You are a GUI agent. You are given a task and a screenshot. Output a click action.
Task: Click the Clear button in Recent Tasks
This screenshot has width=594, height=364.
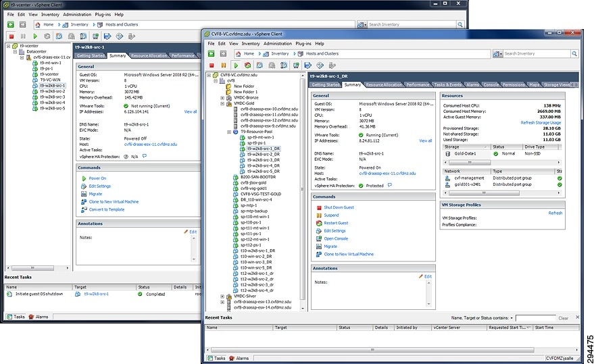[x=564, y=318]
